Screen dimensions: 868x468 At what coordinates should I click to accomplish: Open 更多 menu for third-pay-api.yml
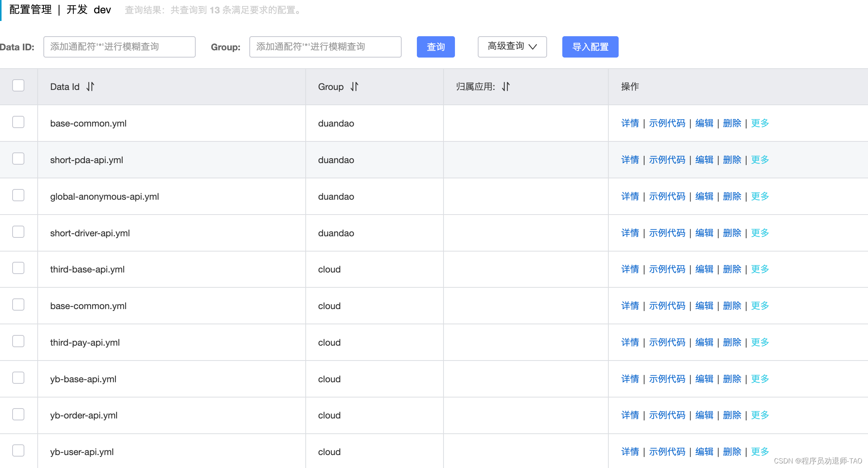click(760, 342)
